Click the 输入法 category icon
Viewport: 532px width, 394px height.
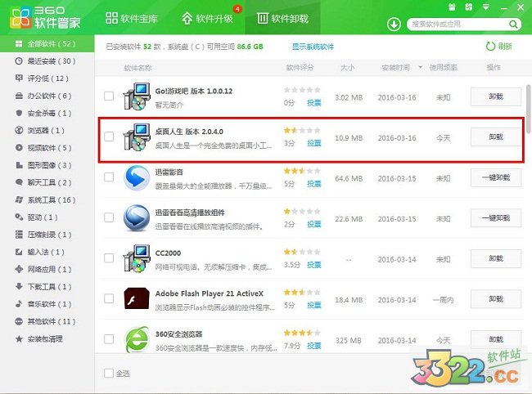point(19,252)
